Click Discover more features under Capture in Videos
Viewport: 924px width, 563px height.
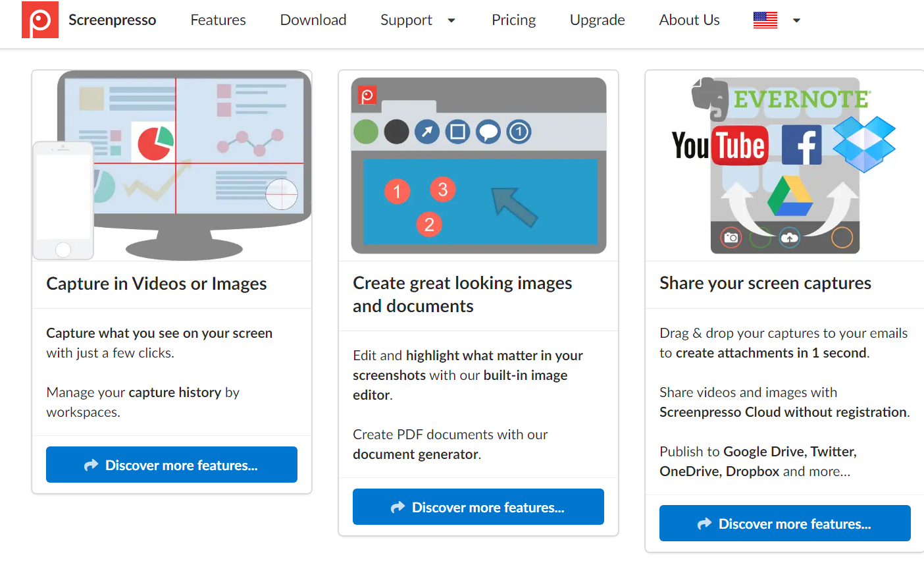[x=172, y=465]
